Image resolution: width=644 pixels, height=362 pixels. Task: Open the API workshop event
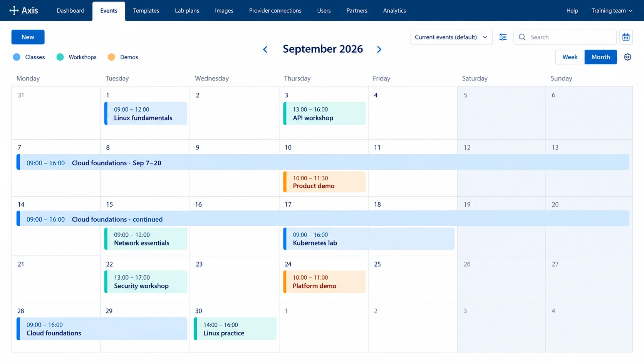coord(324,113)
